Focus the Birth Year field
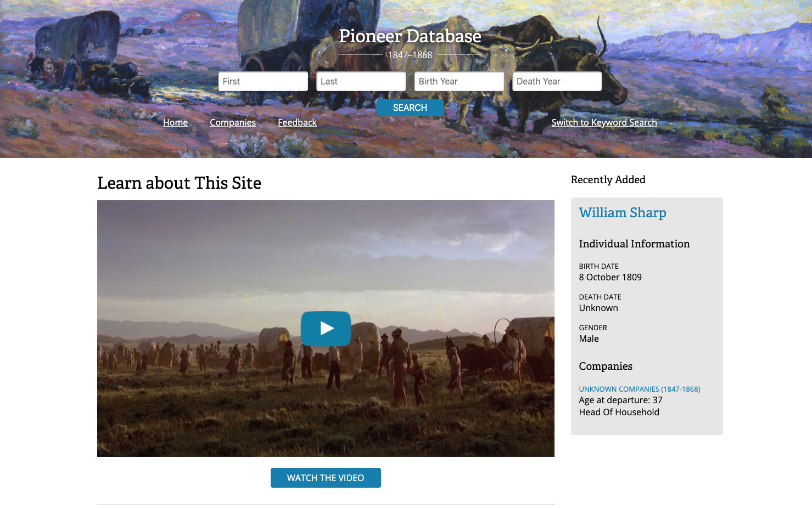812x508 pixels. coord(459,81)
